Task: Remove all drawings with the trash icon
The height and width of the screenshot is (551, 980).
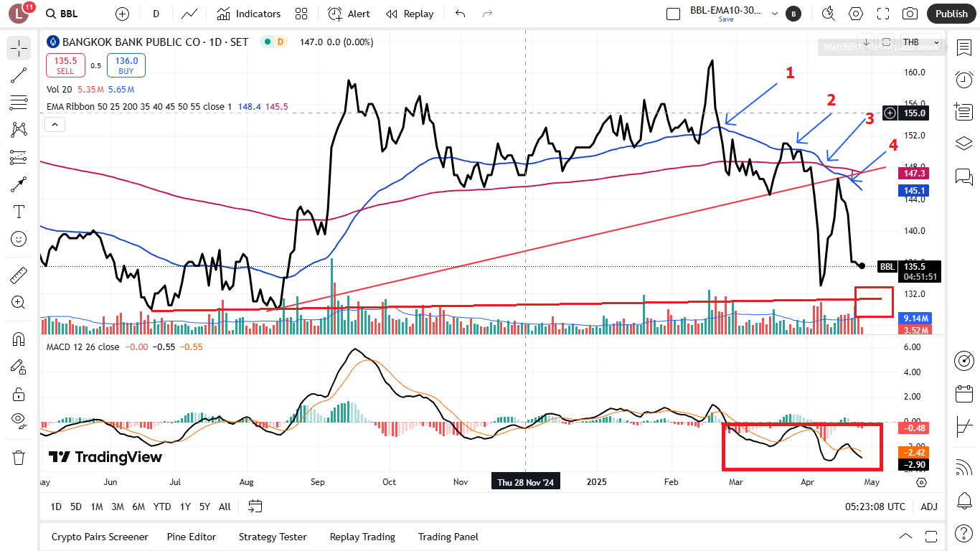Action: 19,457
